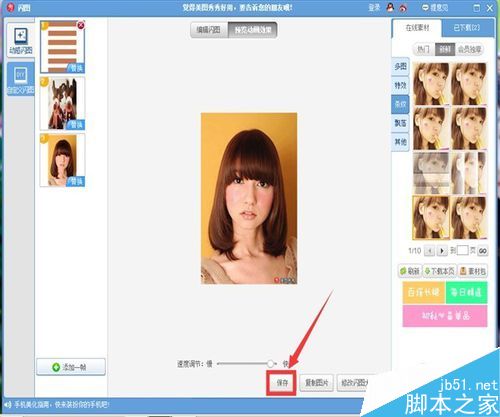500x417 pixels.
Task: Select the 热门 filter
Action: [x=424, y=50]
